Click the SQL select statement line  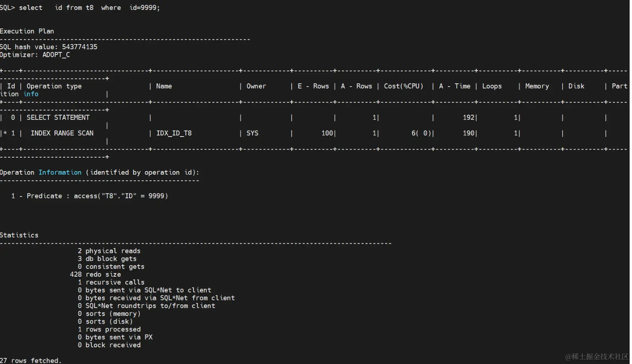(x=80, y=8)
